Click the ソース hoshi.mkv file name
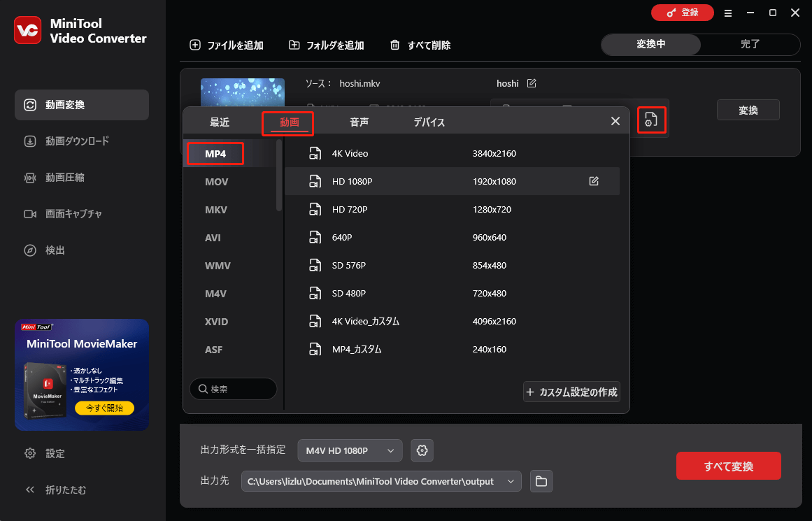 [x=359, y=83]
